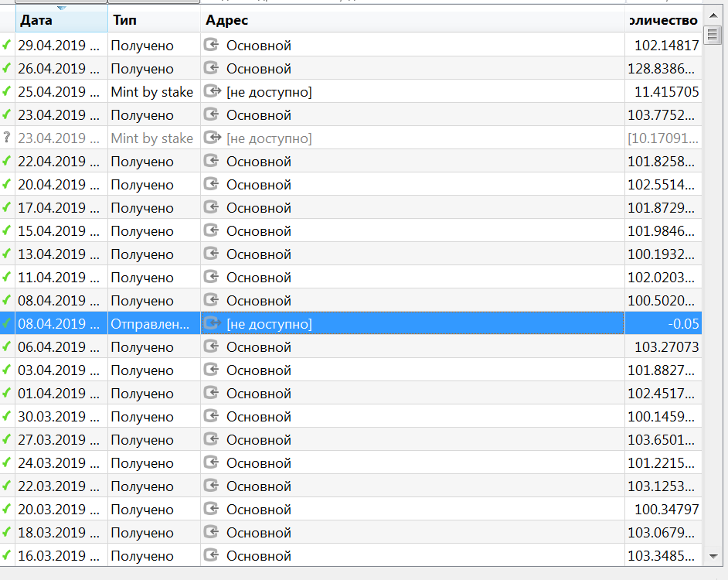The height and width of the screenshot is (580, 728).
Task: Click Основной address in 23.04.2019 row
Action: click(259, 115)
